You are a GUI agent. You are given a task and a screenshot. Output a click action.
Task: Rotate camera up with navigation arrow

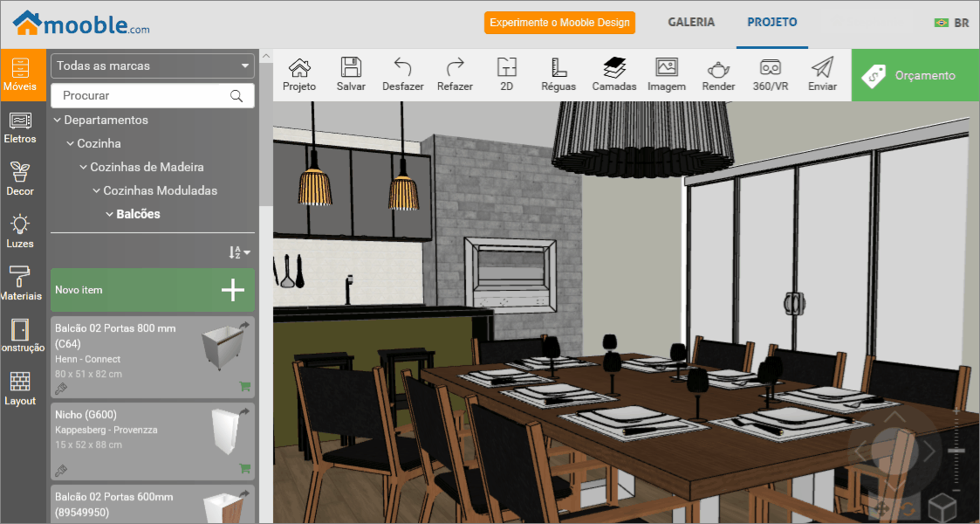coord(895,417)
